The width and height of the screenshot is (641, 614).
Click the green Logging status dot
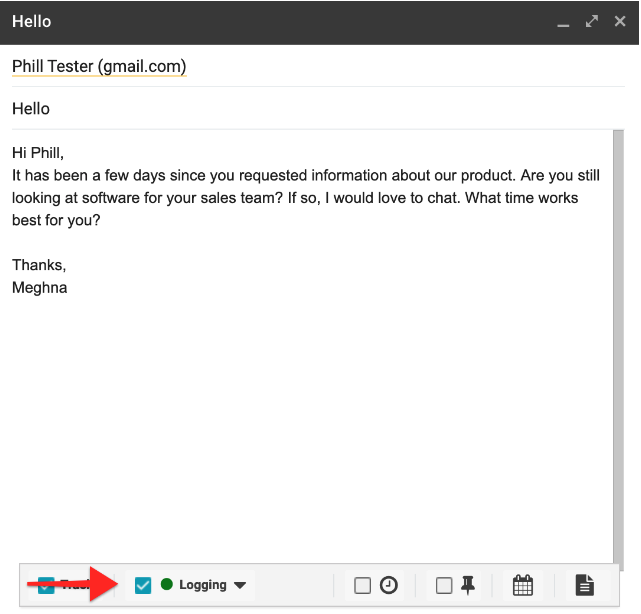coord(167,584)
